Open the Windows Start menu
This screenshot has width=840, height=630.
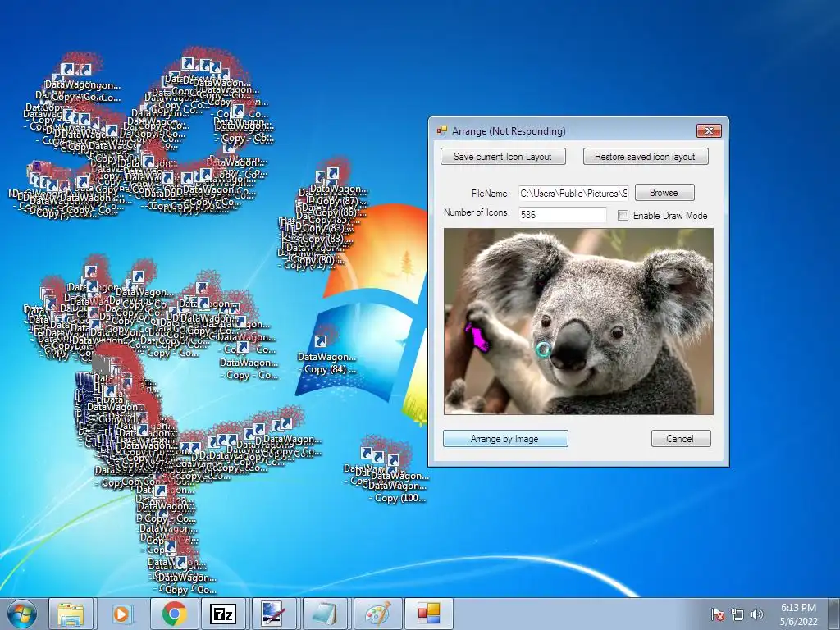click(22, 614)
